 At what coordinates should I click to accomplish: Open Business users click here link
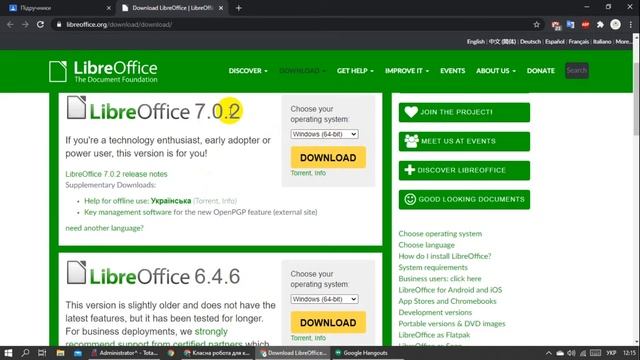[440, 278]
